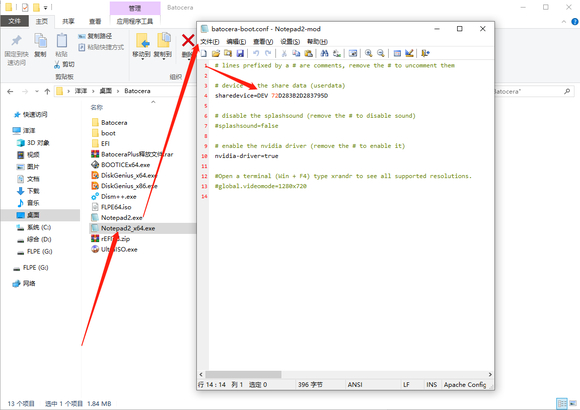Open the recent locations dropdown arrow
Screen dimensions: 580x410
click(37, 91)
